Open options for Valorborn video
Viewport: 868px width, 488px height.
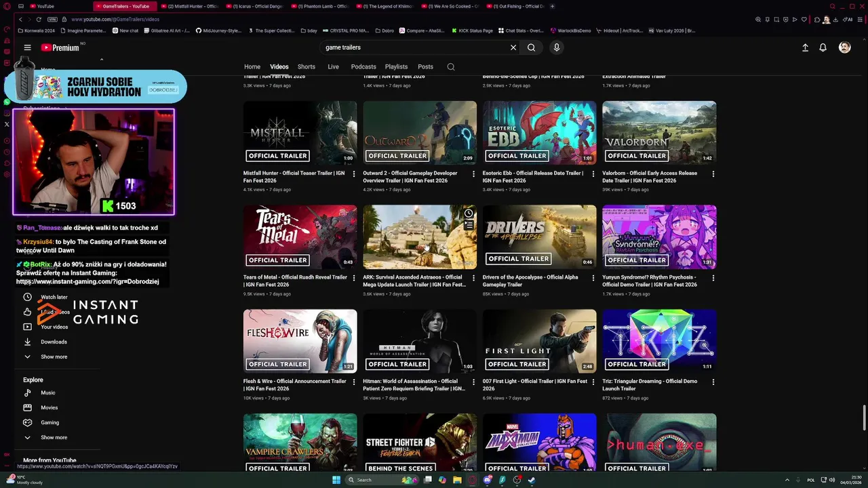click(713, 174)
